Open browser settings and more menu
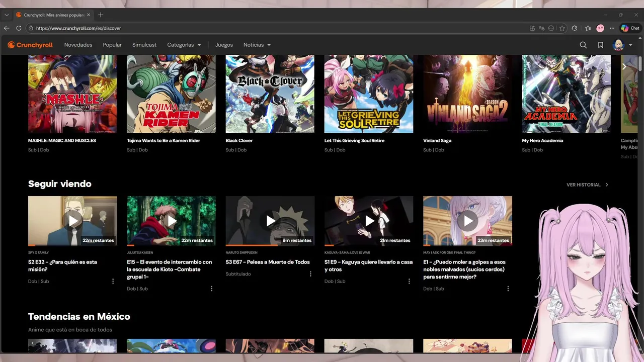The height and width of the screenshot is (362, 644). click(612, 28)
